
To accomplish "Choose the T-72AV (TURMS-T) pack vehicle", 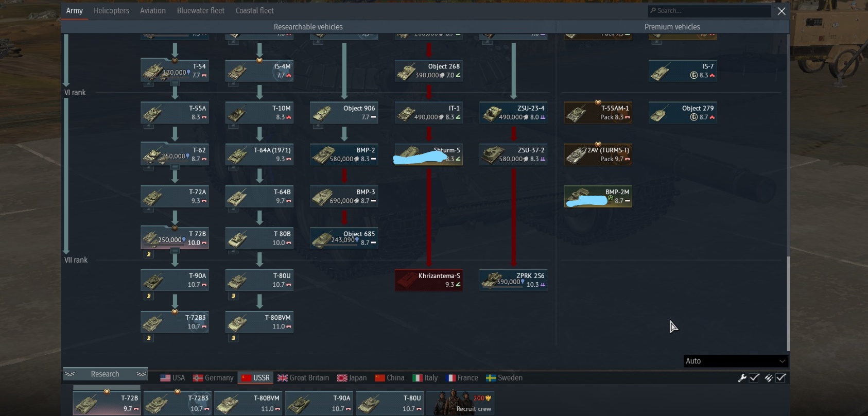I will click(x=598, y=154).
